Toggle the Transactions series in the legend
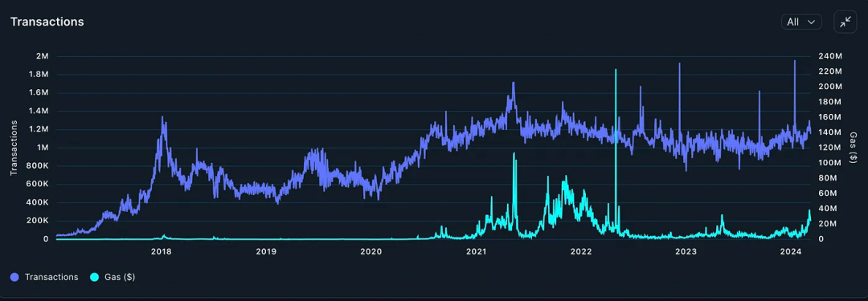The width and height of the screenshot is (868, 301). (44, 277)
